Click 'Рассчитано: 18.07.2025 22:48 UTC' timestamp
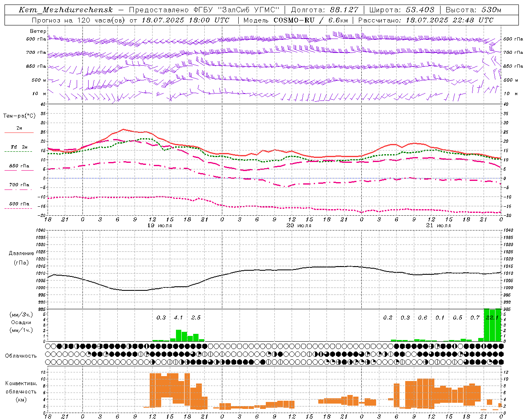Image resolution: width=525 pixels, height=420 pixels. pyautogui.click(x=426, y=20)
